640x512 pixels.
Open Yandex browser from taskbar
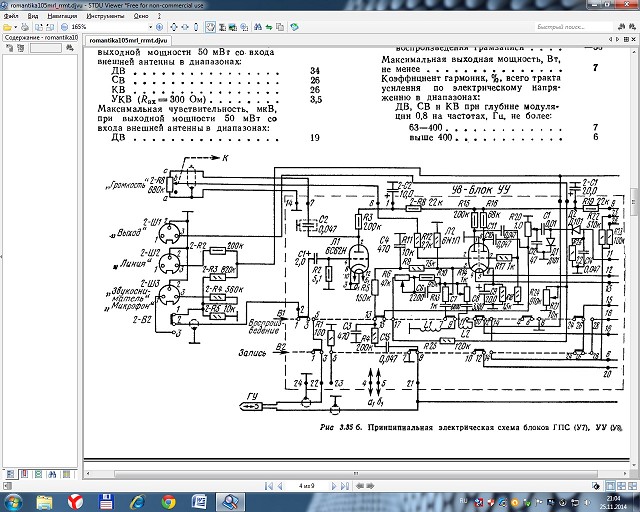click(x=75, y=502)
